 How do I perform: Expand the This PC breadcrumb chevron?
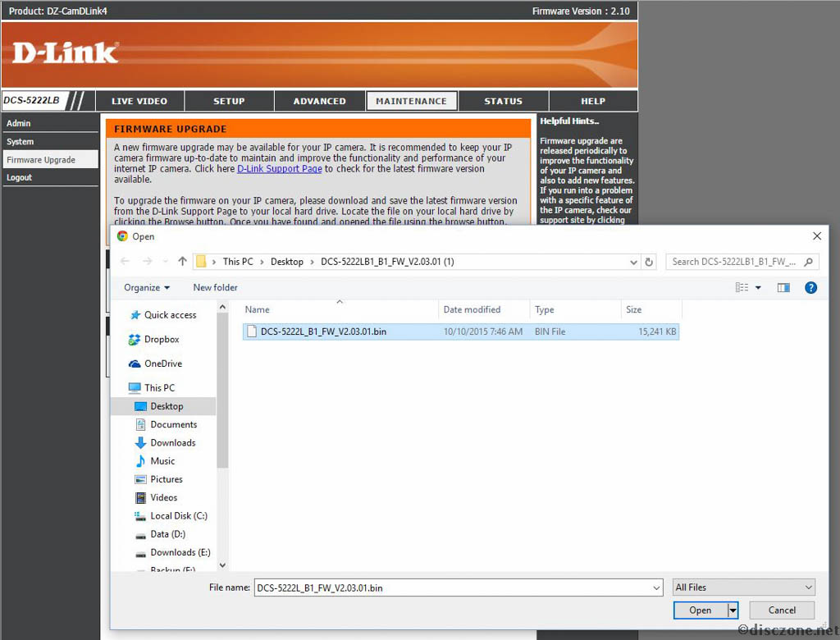(x=262, y=262)
